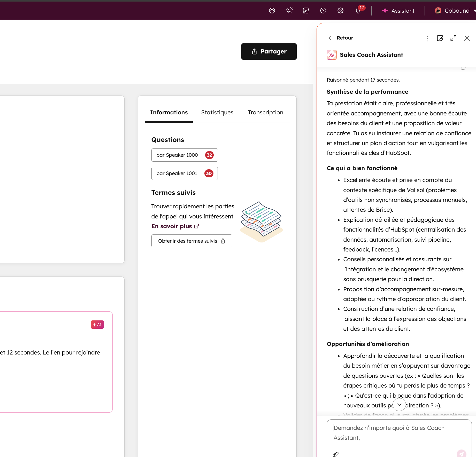Image resolution: width=476 pixels, height=457 pixels.
Task: Click Obtenir des termes suivis button
Action: coord(191,241)
